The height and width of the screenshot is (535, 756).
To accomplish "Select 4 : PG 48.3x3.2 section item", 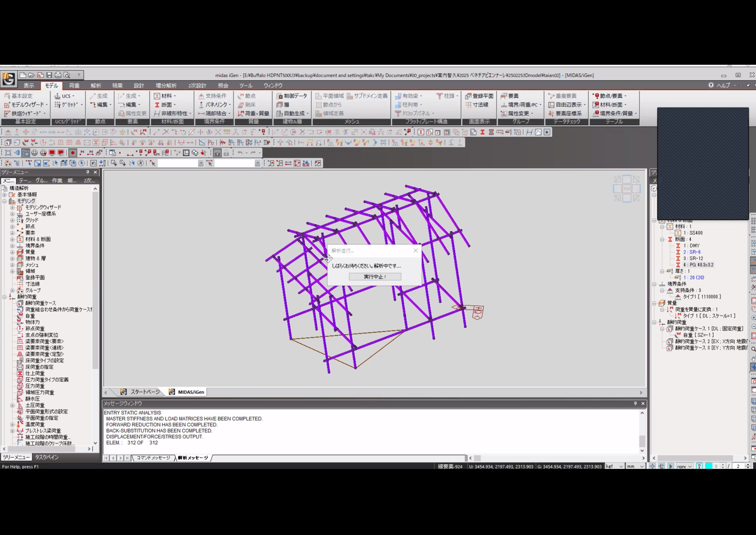I will point(698,265).
